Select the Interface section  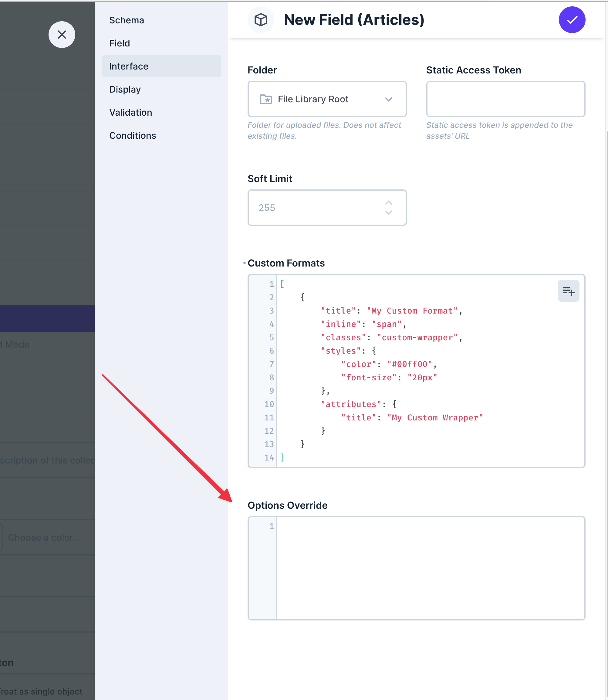(161, 66)
